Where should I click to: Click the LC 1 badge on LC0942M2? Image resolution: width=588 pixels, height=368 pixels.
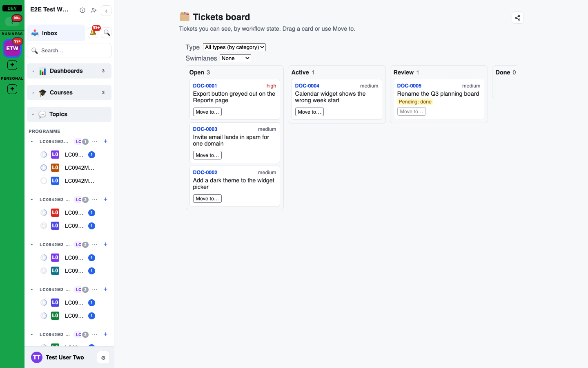(82, 142)
